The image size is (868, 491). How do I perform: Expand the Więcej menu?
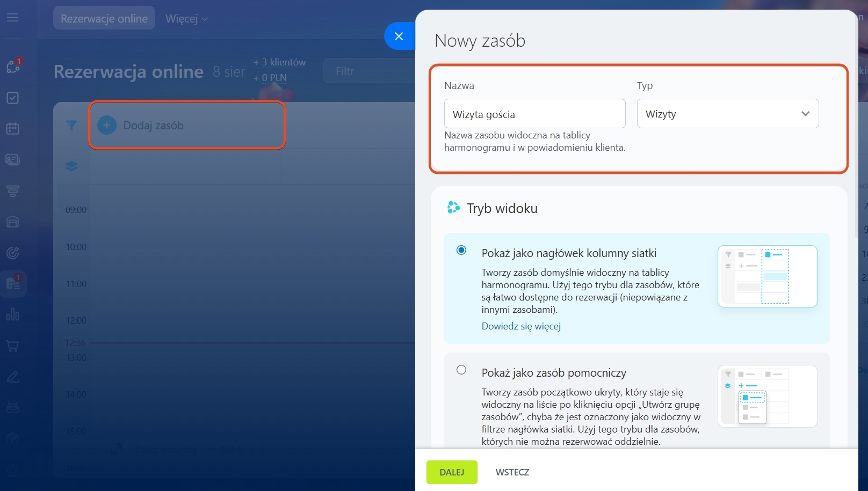[186, 18]
